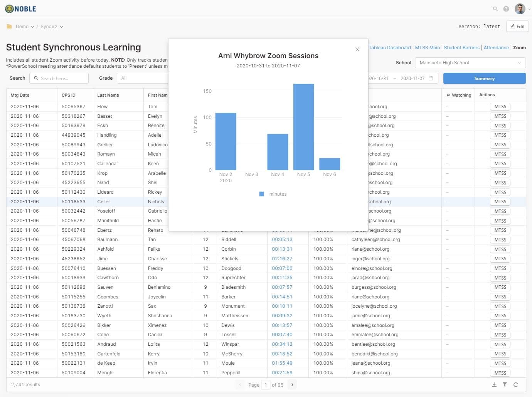Open the Mansueto High School dropdown

click(x=470, y=63)
